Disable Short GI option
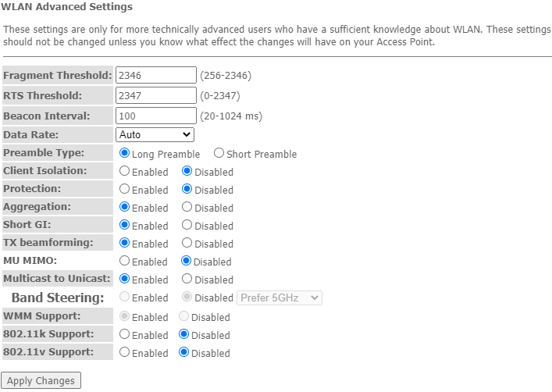 [x=187, y=226]
